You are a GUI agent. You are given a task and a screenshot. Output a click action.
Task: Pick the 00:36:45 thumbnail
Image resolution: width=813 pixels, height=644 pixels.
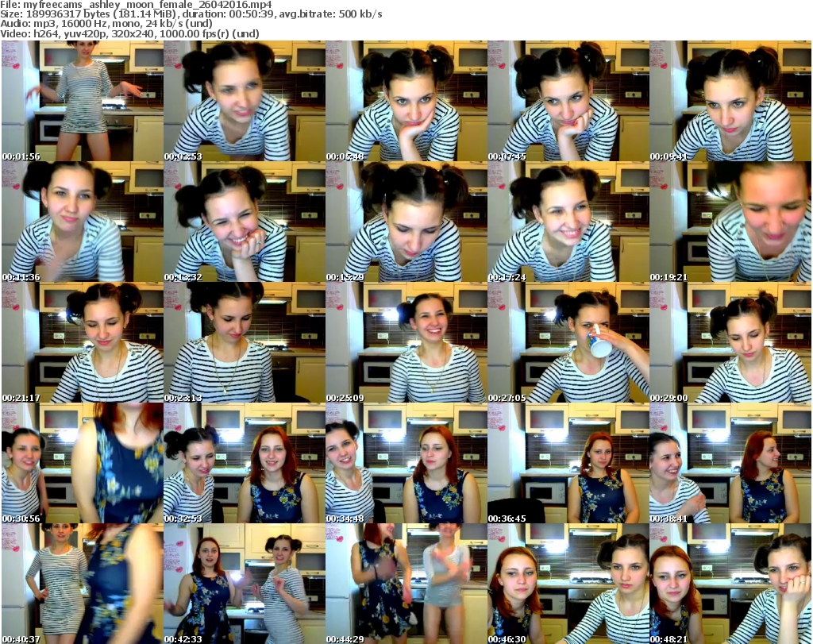[x=568, y=464]
